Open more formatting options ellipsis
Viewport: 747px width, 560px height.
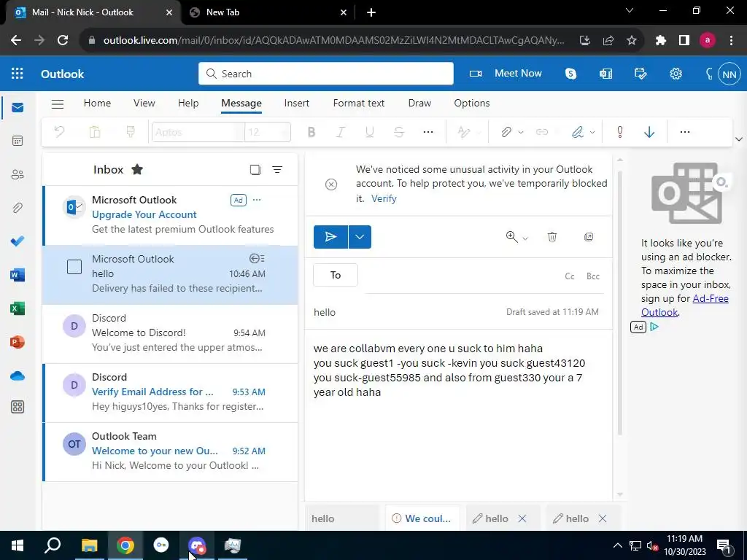(428, 132)
